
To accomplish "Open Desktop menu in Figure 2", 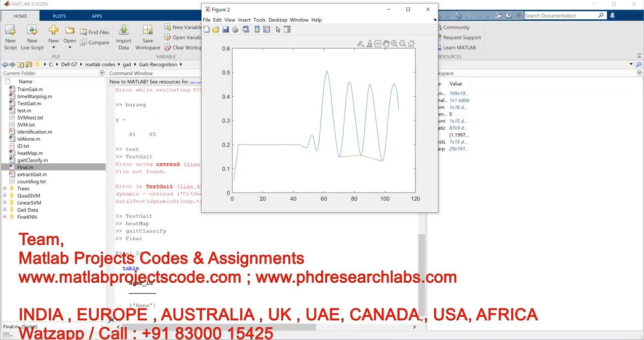I will click(x=278, y=20).
